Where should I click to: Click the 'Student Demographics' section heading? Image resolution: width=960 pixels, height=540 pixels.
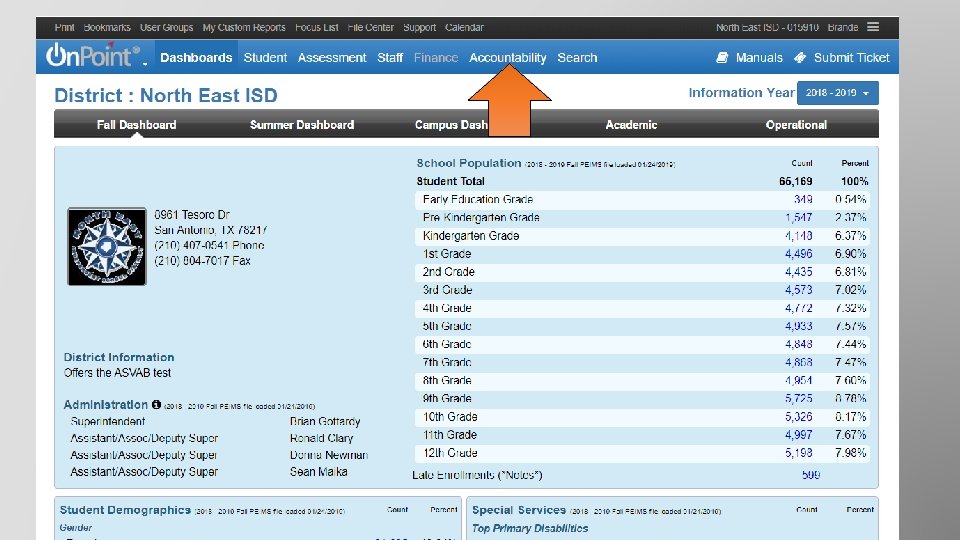click(x=126, y=510)
